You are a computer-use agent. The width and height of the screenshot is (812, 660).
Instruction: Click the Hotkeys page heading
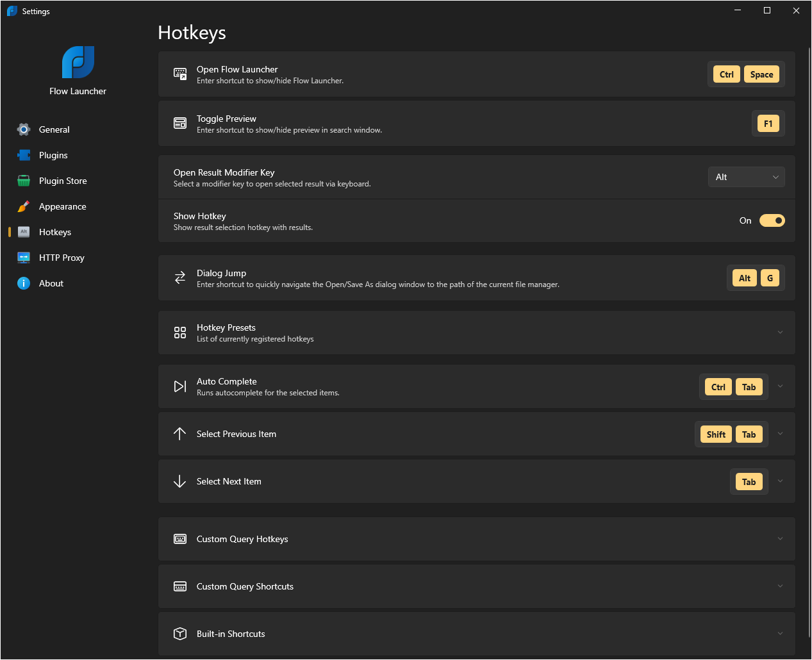pos(192,33)
